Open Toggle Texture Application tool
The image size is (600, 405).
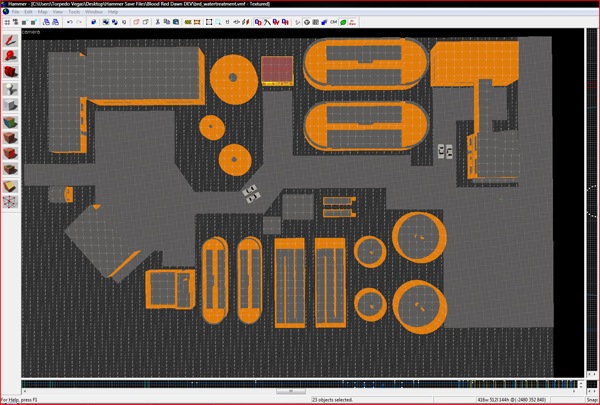click(11, 122)
